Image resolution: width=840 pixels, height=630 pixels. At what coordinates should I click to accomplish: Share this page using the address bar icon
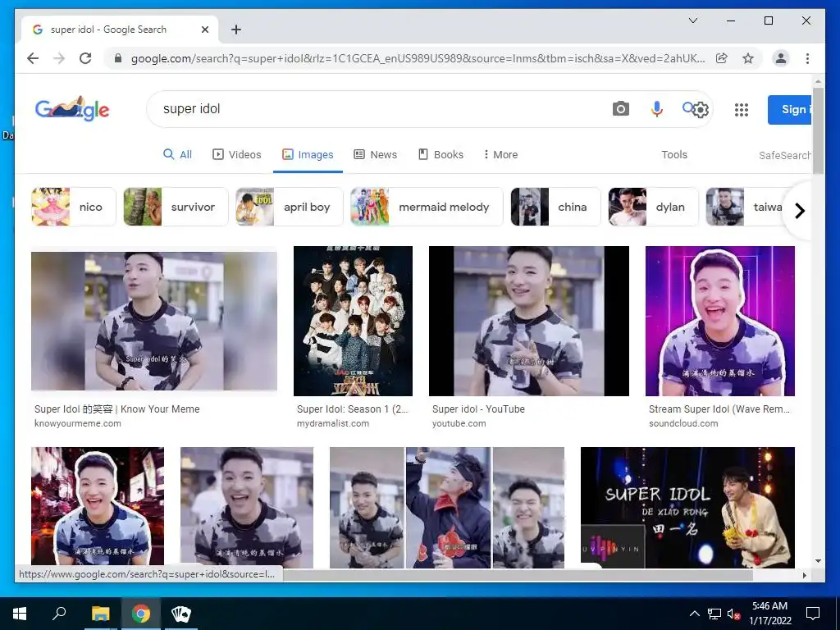click(722, 58)
